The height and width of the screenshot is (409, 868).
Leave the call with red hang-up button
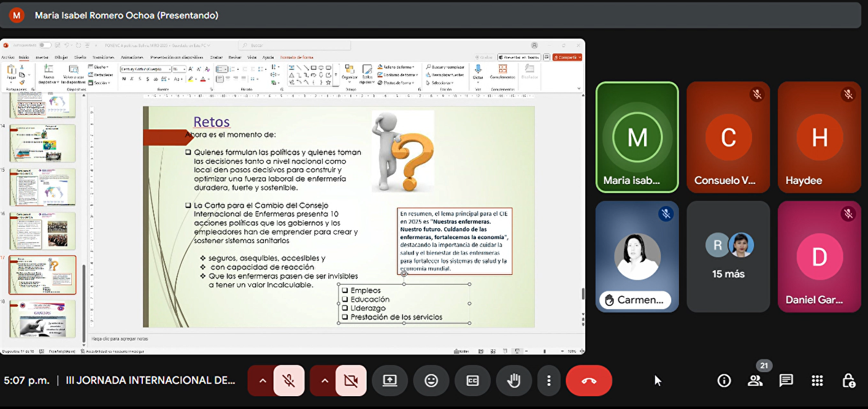click(x=589, y=381)
